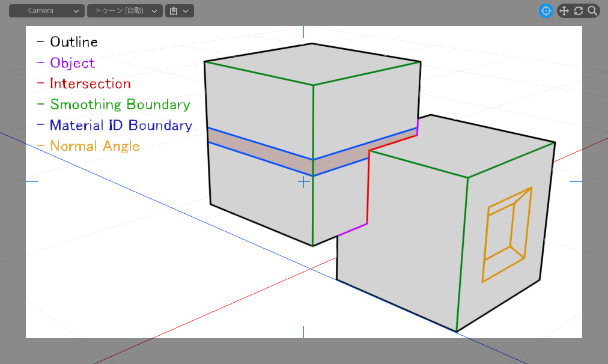
Task: Click the Outline legend label
Action: coord(73,42)
